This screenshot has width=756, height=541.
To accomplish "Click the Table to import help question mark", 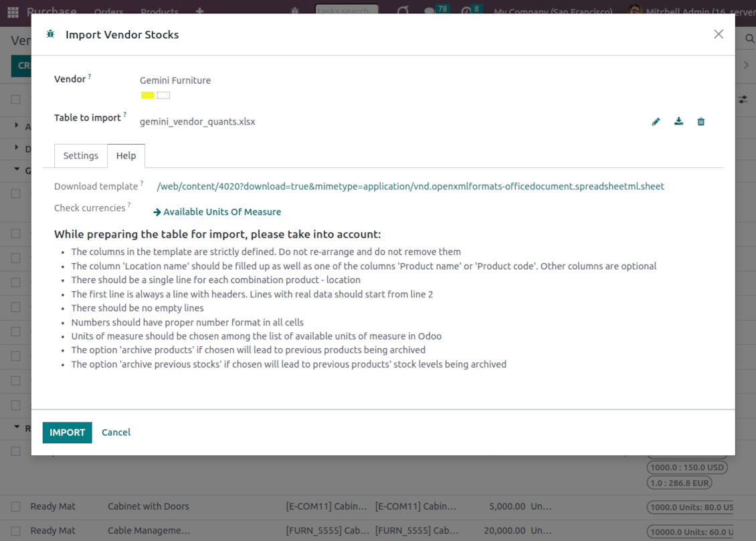I will click(x=125, y=115).
